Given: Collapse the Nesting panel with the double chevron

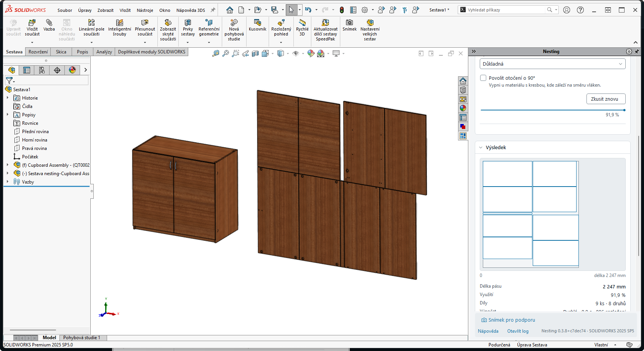Looking at the screenshot, I should (474, 52).
